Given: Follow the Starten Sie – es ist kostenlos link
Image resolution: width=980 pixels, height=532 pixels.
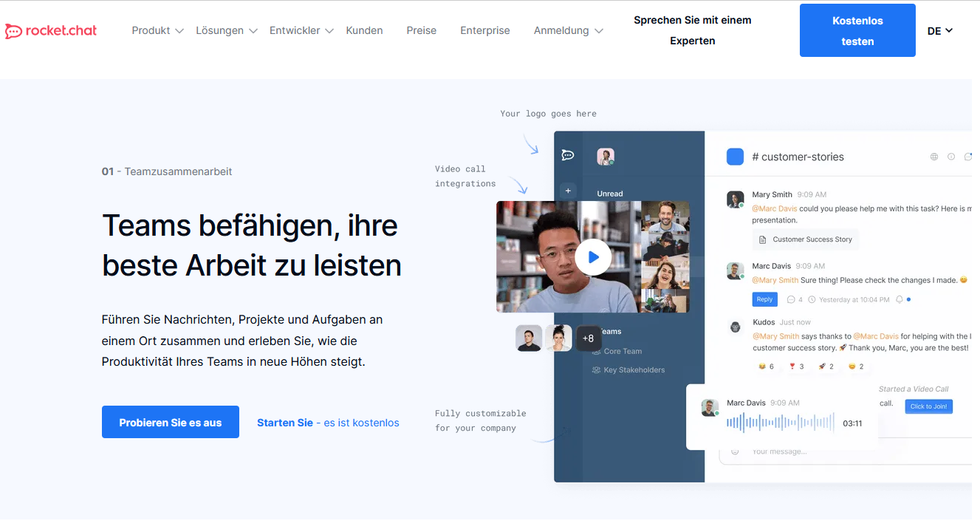Looking at the screenshot, I should click(328, 423).
